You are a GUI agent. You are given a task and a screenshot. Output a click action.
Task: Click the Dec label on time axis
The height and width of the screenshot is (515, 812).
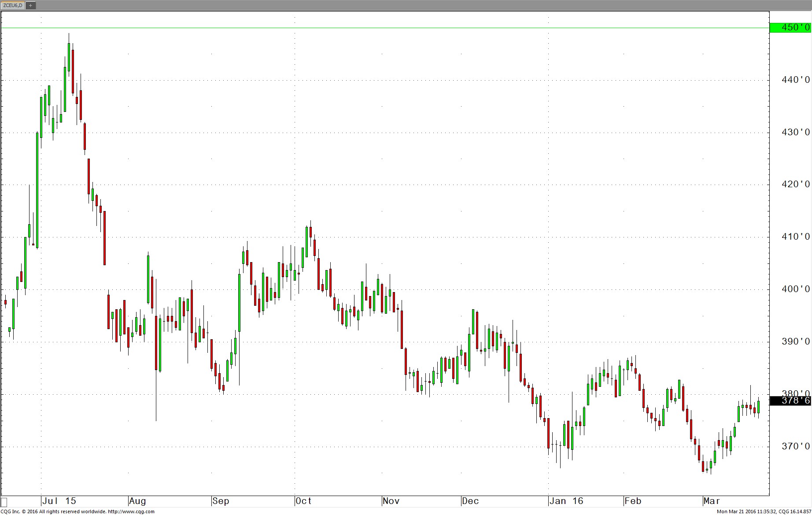point(471,501)
